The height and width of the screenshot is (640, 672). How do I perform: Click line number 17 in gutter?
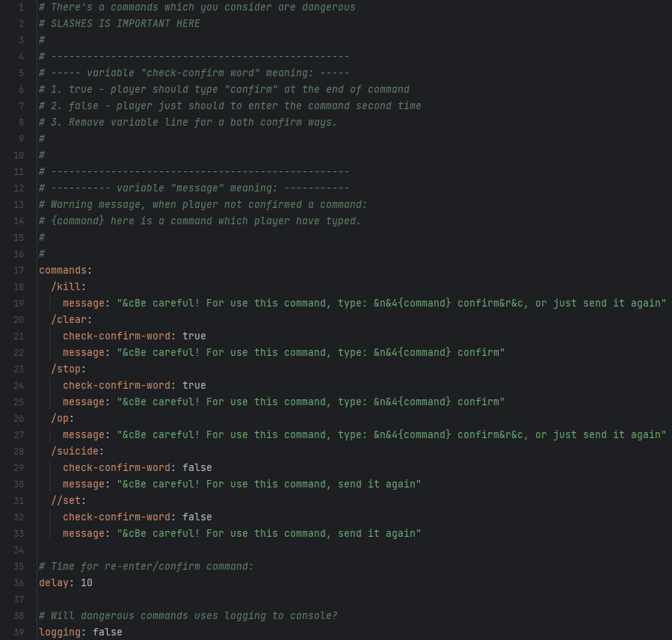(19, 271)
